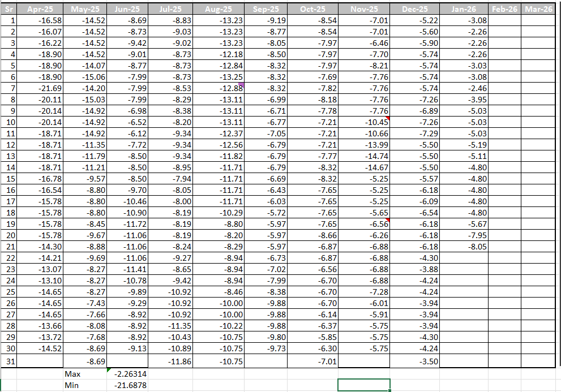Viewport: 561px width, 392px height.
Task: Click the Max value -2.26314 cell
Action: (x=127, y=374)
